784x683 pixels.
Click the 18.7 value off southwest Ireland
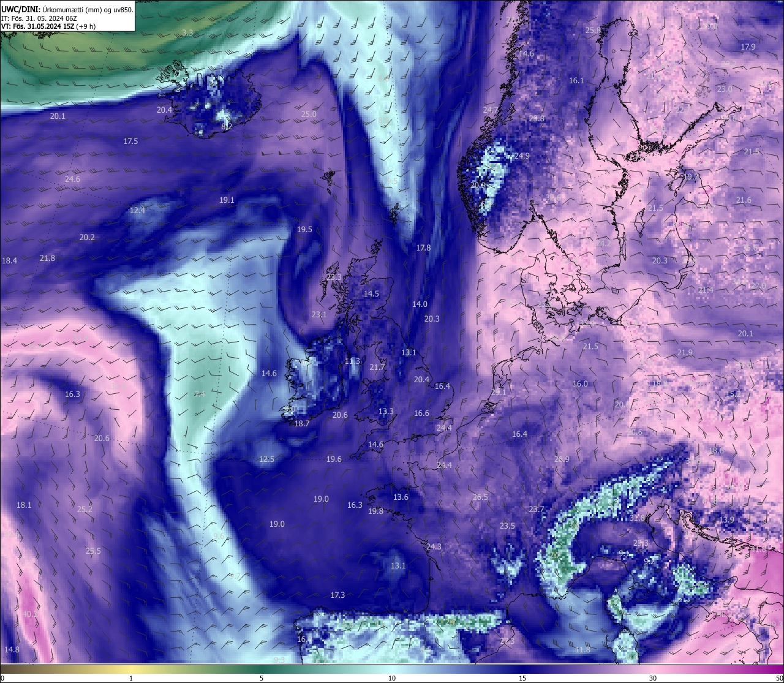(x=302, y=423)
